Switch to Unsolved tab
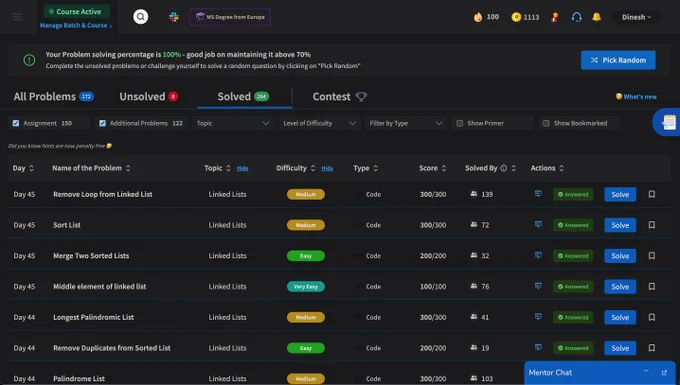The height and width of the screenshot is (385, 680). 149,97
